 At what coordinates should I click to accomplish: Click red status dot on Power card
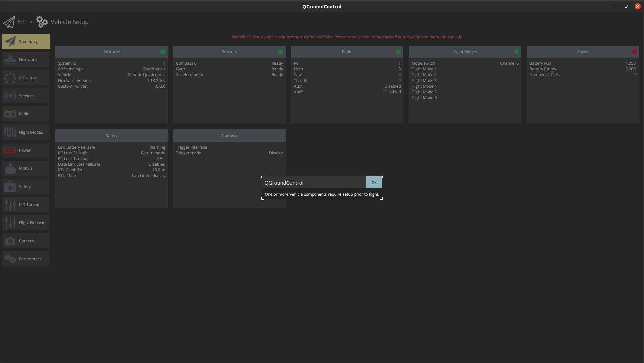point(634,52)
